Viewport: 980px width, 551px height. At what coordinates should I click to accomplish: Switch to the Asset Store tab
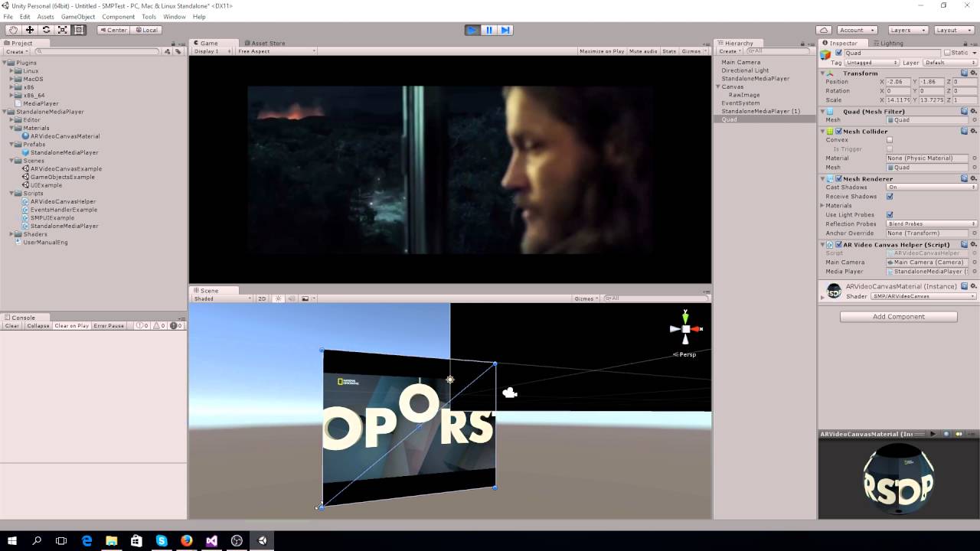(264, 43)
